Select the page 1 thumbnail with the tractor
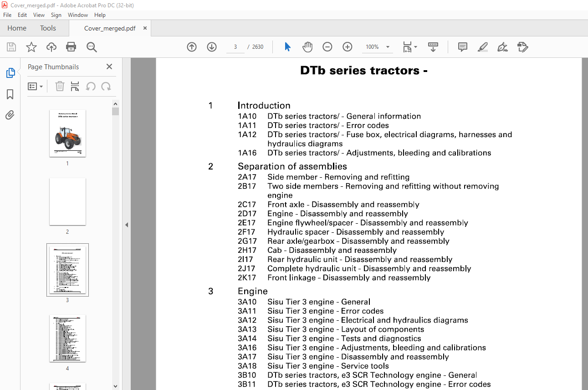This screenshot has width=588, height=390. click(67, 133)
